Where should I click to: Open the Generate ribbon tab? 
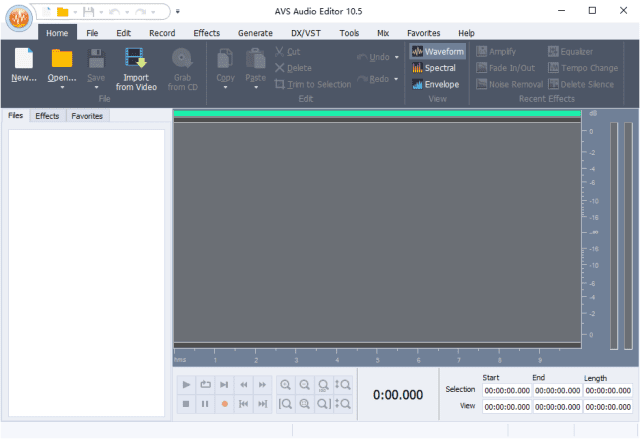pyautogui.click(x=256, y=33)
